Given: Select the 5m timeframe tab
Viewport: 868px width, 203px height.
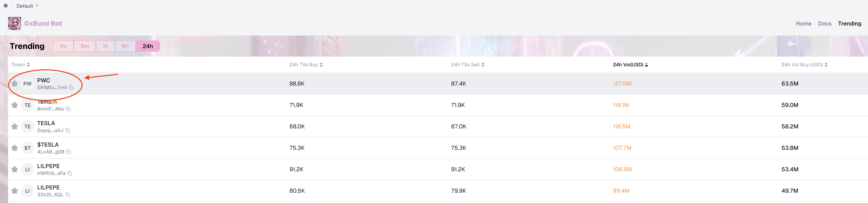Looking at the screenshot, I should click(85, 46).
